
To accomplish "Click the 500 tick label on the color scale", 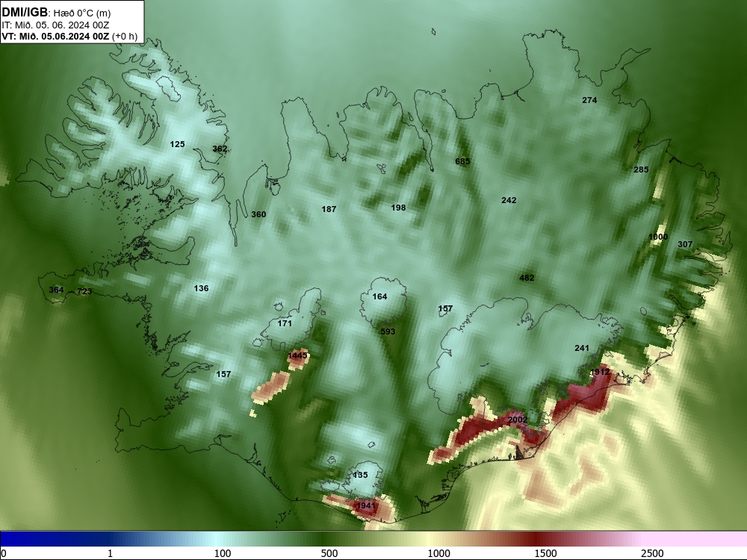I will (x=329, y=553).
